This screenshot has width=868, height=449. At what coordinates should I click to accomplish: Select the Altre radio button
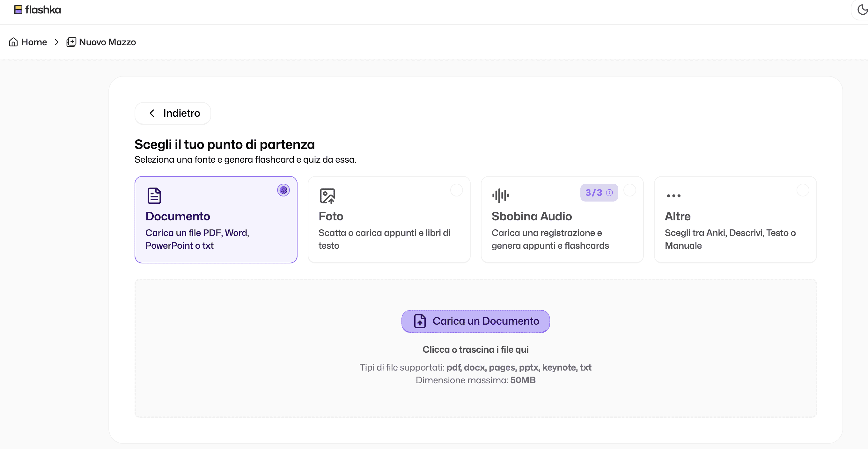pyautogui.click(x=803, y=190)
